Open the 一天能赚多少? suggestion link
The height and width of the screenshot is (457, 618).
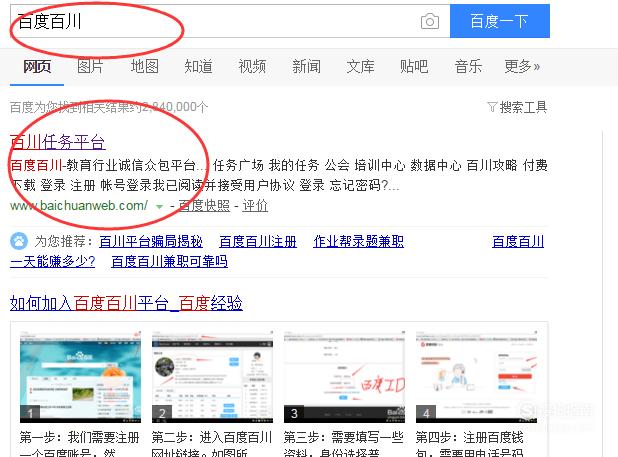tap(52, 262)
